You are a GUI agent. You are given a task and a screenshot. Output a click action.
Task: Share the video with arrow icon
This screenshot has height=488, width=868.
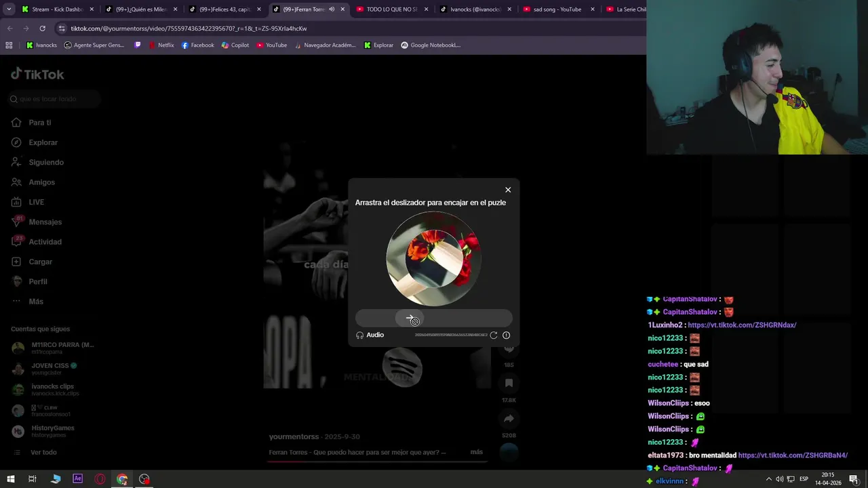(x=509, y=419)
